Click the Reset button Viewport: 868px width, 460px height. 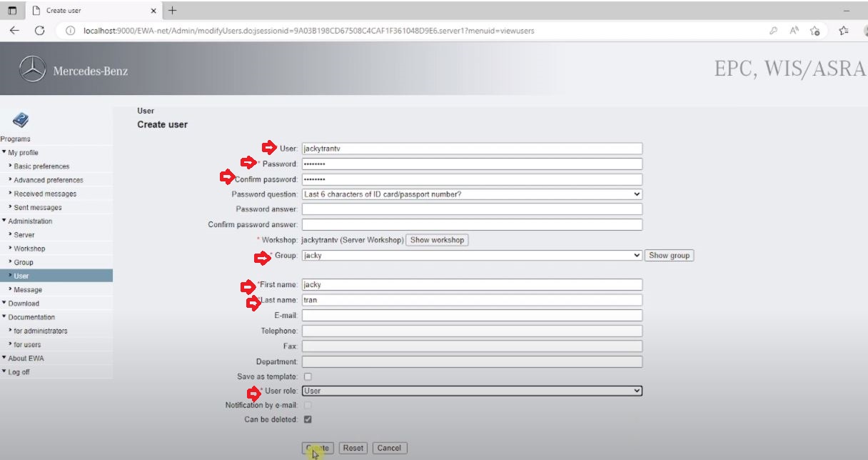(353, 448)
